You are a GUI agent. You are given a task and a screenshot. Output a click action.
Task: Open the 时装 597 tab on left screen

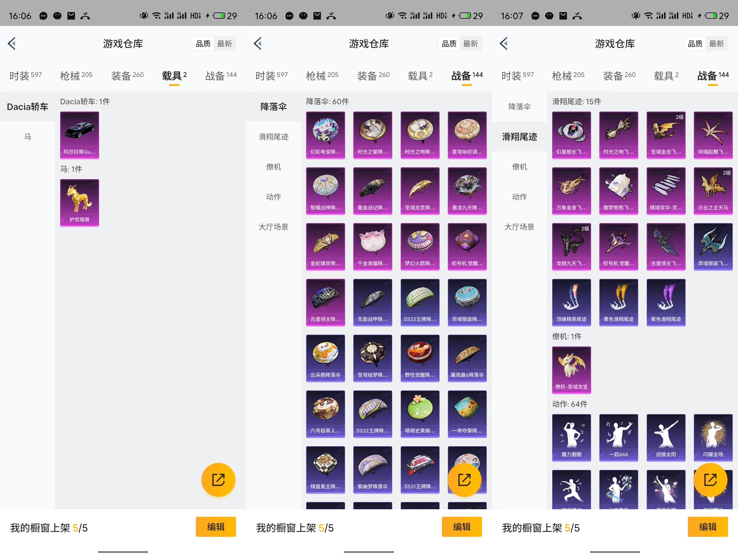tap(26, 76)
